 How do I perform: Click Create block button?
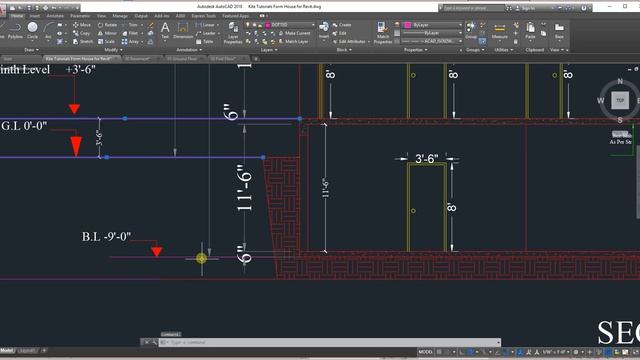pyautogui.click(x=342, y=25)
